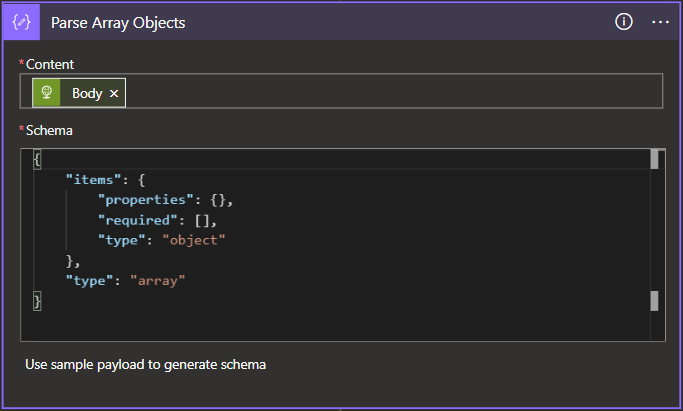Click the schema's opening curly brace

pyautogui.click(x=37, y=160)
